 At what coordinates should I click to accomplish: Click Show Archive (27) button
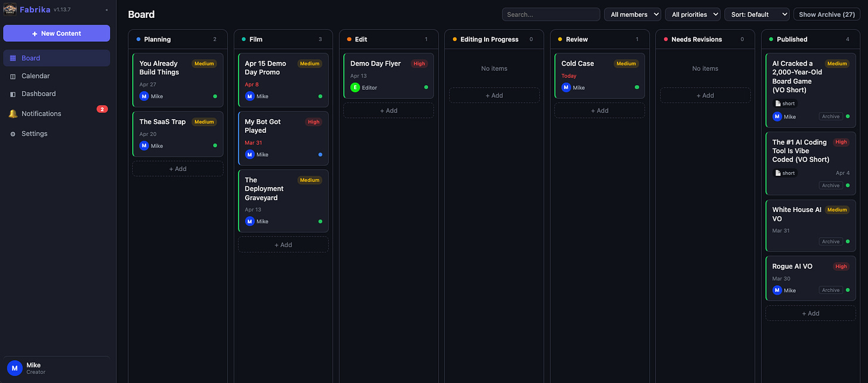(x=826, y=14)
